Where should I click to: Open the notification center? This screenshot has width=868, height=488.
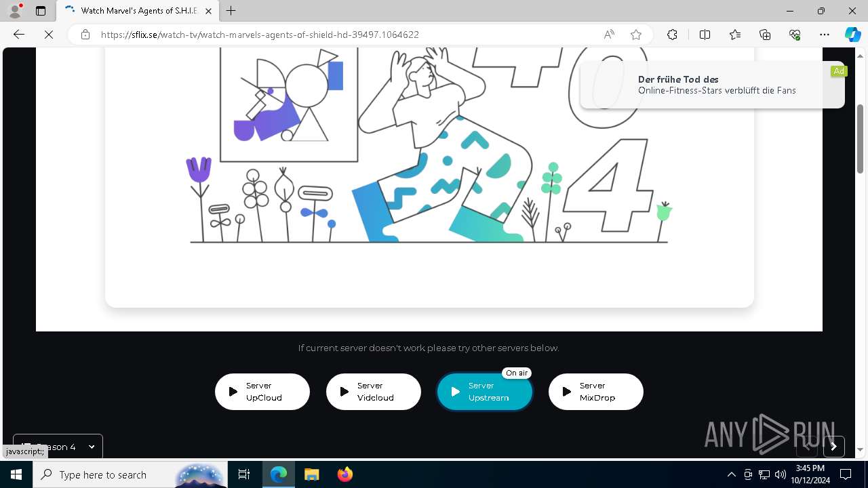coord(846,474)
